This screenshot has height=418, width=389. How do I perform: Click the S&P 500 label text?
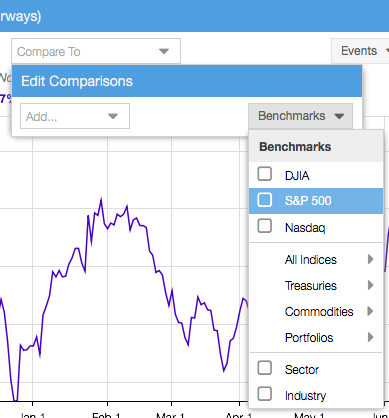(308, 201)
